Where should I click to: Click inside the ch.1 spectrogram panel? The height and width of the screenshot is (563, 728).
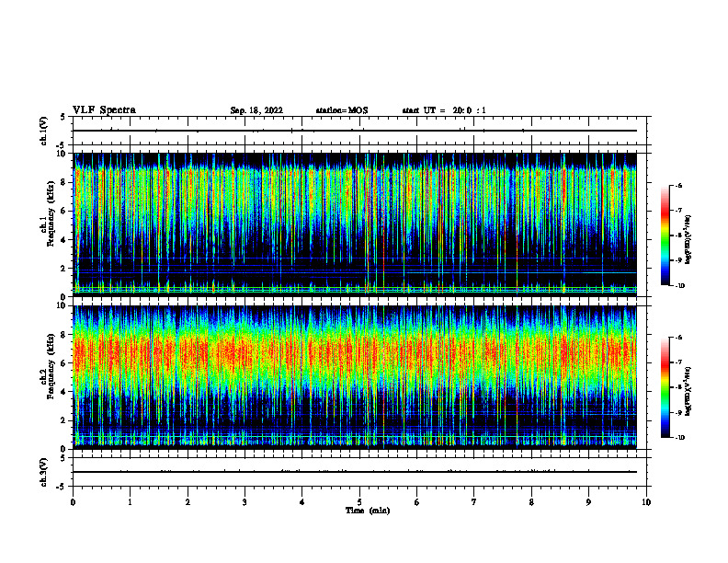355,224
